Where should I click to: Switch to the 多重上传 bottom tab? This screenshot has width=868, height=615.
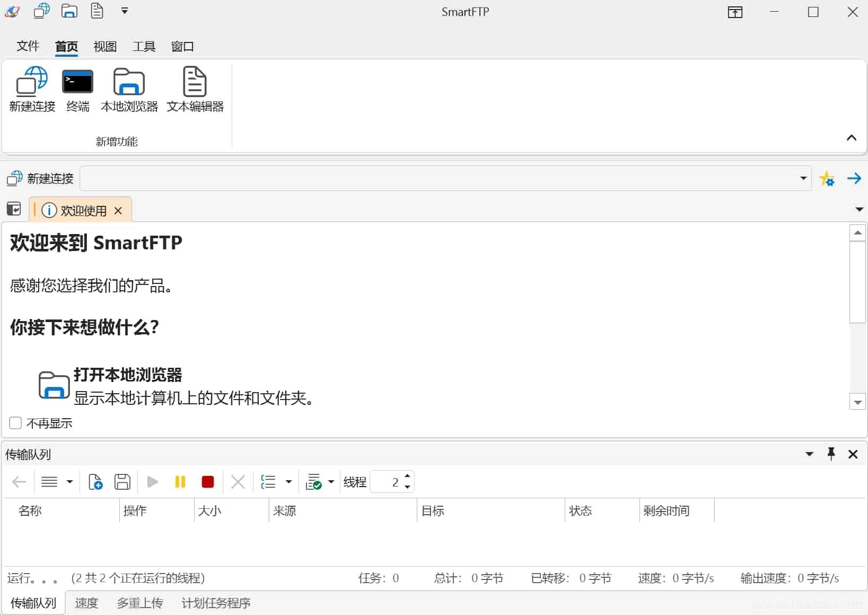(x=140, y=603)
